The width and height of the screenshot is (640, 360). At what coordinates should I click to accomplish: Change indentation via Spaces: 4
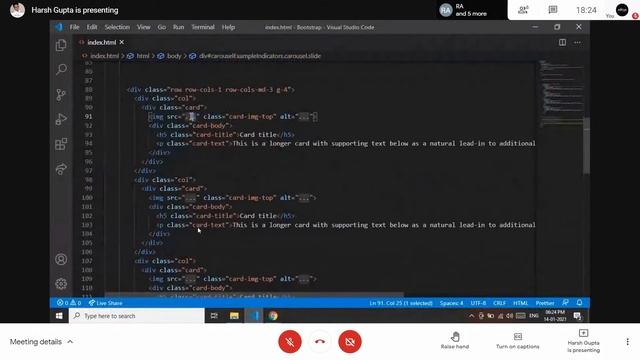tap(451, 303)
